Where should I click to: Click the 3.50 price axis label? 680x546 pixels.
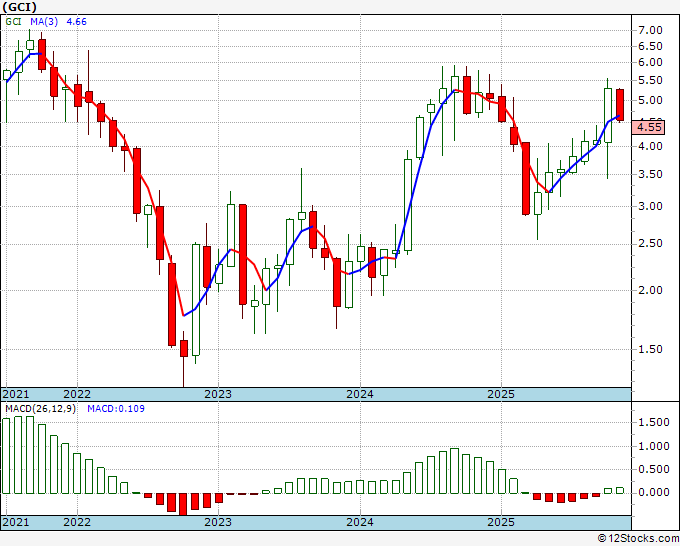pyautogui.click(x=650, y=175)
